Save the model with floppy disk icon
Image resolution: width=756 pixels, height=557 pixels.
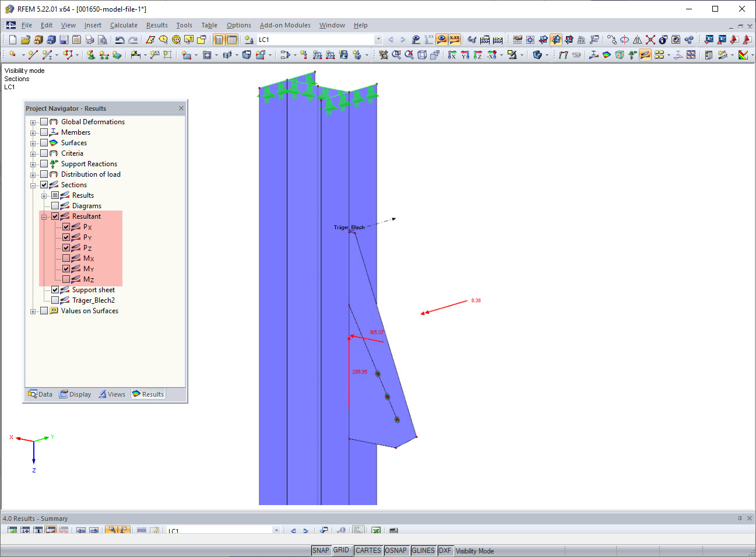coord(64,40)
